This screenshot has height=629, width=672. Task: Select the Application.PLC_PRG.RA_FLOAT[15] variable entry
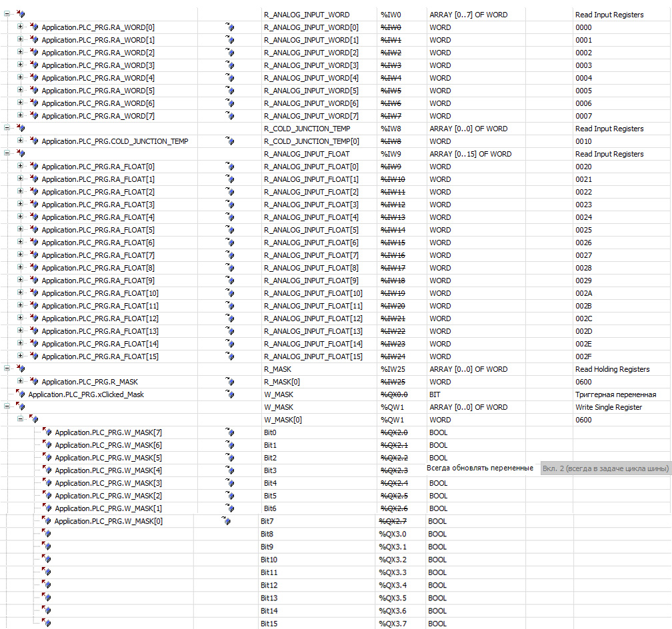[100, 356]
